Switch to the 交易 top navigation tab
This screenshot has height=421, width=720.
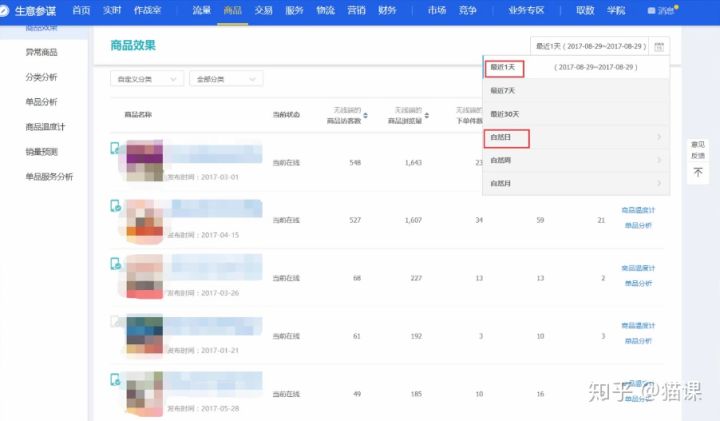263,10
